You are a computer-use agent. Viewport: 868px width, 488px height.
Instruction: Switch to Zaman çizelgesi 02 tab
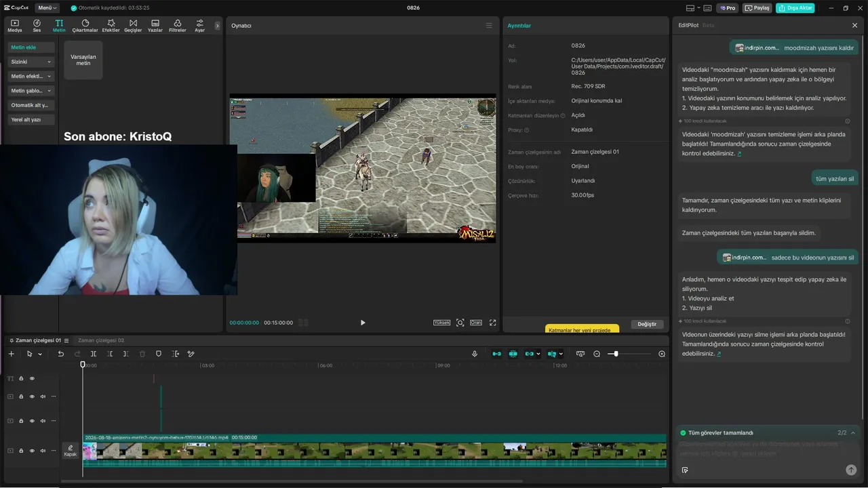(x=101, y=340)
